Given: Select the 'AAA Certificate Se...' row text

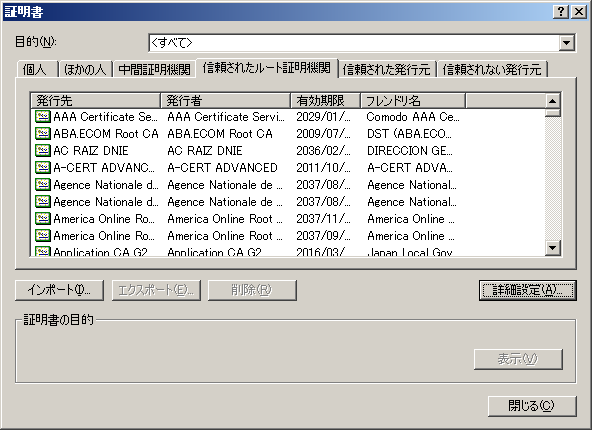Looking at the screenshot, I should pos(105,117).
